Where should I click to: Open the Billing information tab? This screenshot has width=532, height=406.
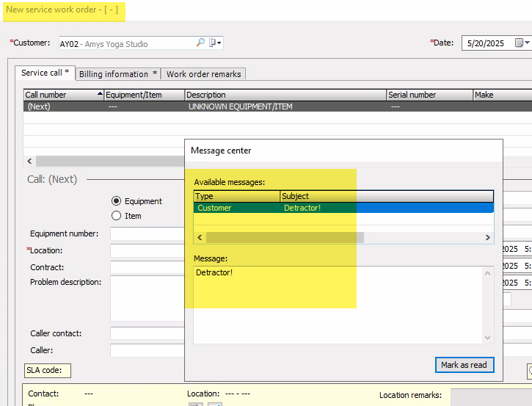tap(117, 74)
